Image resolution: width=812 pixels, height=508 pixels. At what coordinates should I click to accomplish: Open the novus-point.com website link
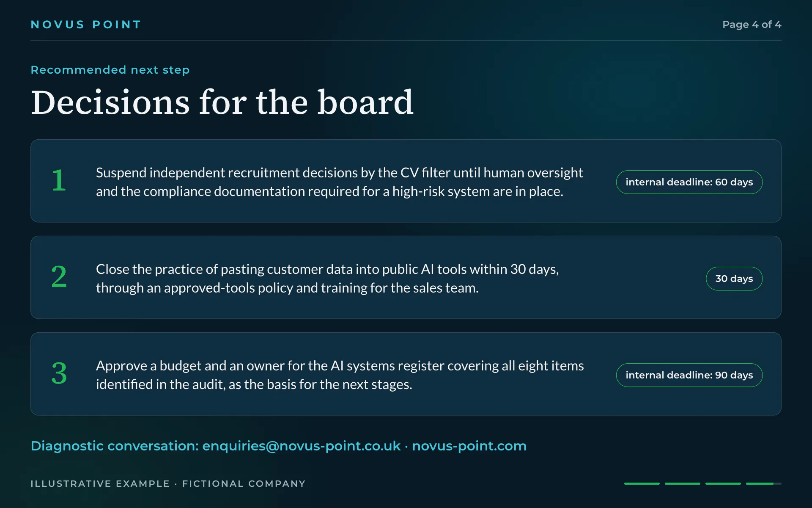click(x=469, y=446)
